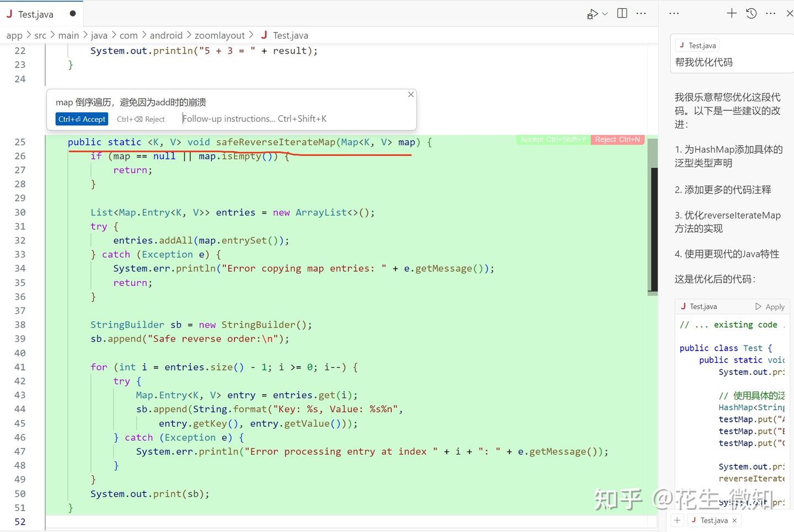The height and width of the screenshot is (532, 794).
Task: Click the Java icon on the Test.java editor tab
Action: (x=9, y=14)
